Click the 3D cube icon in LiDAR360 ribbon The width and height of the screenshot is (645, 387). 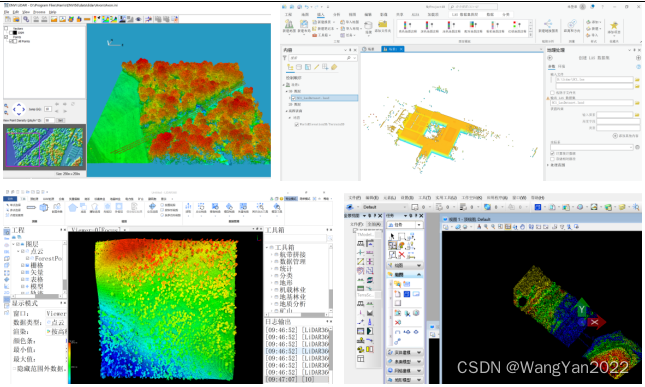pos(44,208)
